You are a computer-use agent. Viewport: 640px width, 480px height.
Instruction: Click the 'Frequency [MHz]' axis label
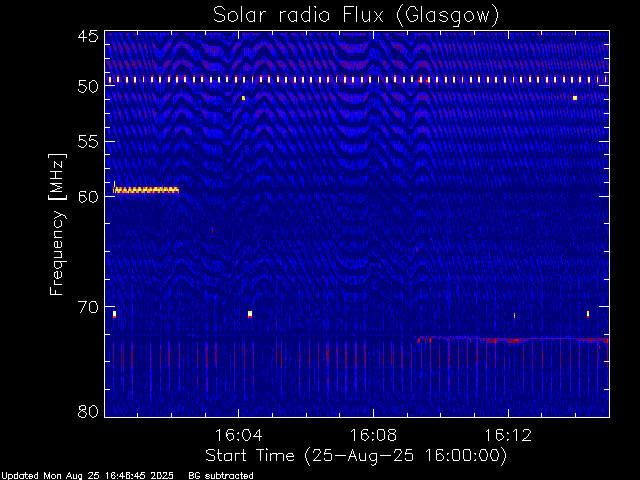point(57,224)
